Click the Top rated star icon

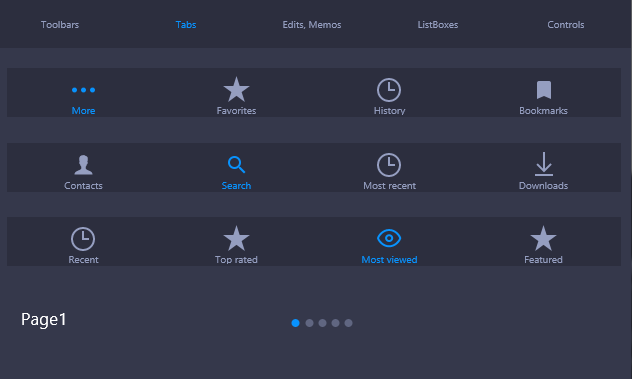(236, 238)
